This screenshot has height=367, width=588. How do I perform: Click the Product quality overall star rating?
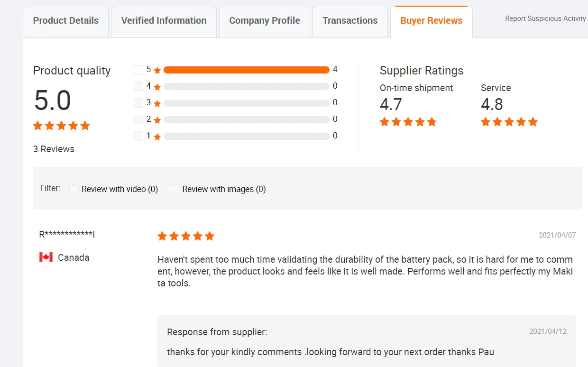click(62, 126)
